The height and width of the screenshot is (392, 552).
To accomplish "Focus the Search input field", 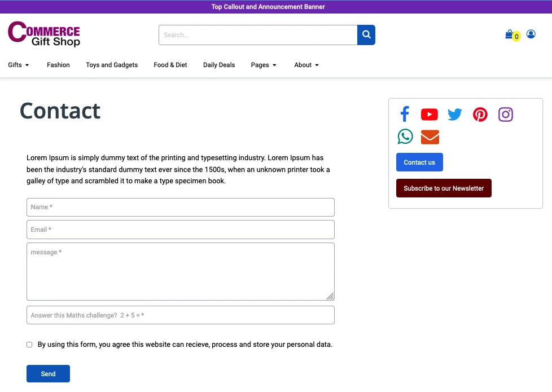I will click(258, 35).
